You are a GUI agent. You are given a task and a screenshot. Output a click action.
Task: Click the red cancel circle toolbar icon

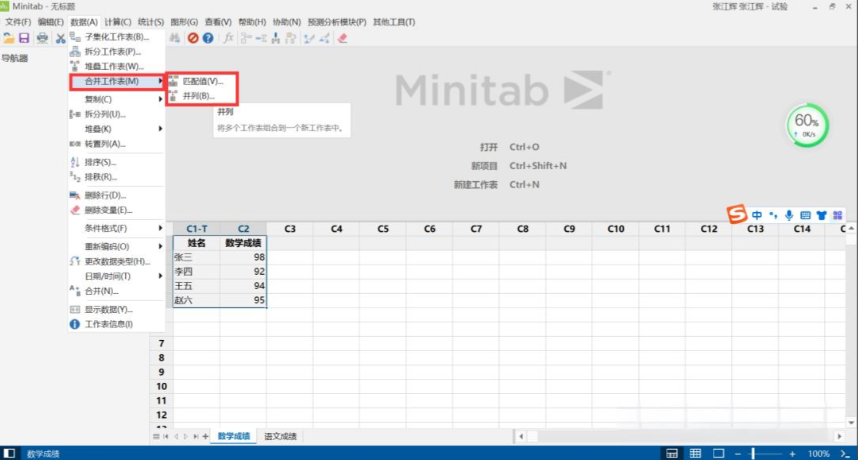pos(193,38)
